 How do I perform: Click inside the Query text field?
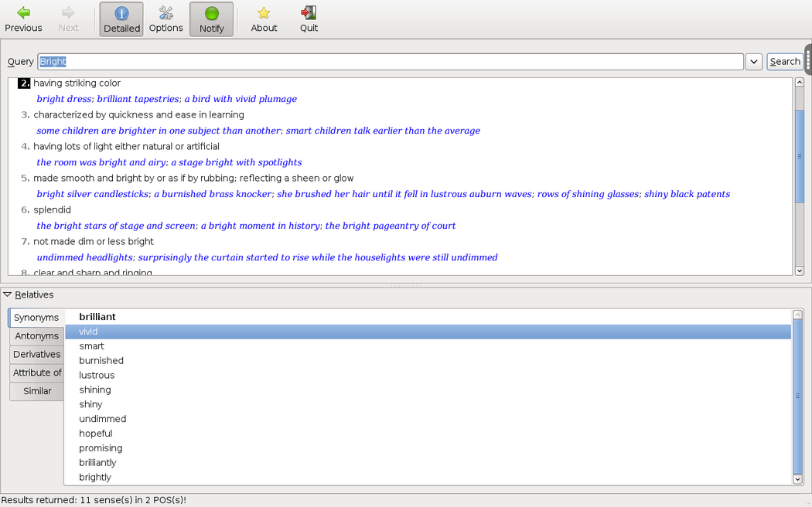[387, 62]
